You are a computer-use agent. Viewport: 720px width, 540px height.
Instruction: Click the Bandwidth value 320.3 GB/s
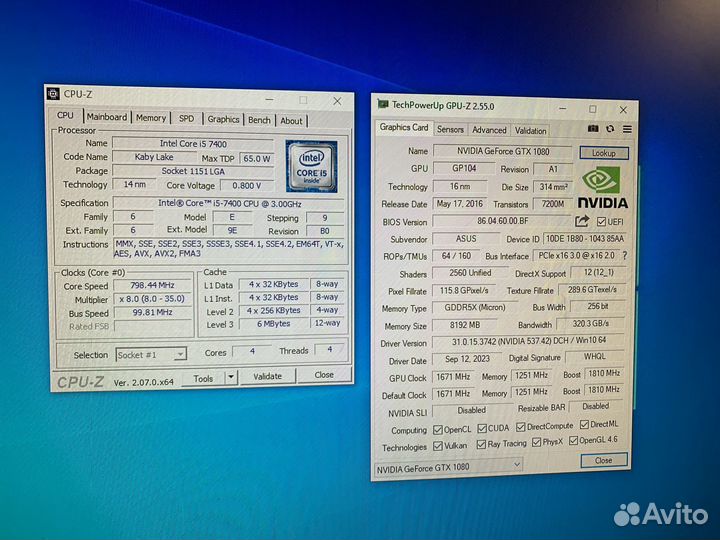pos(591,323)
